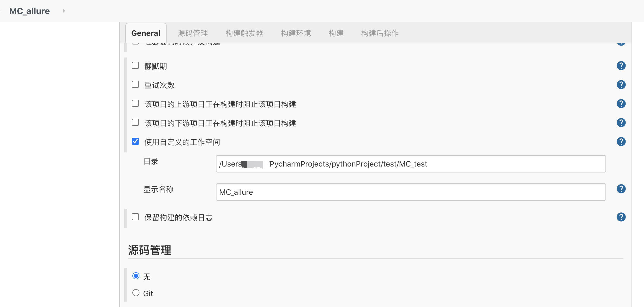The image size is (644, 307).
Task: Select 无 source management radio
Action: pyautogui.click(x=136, y=276)
